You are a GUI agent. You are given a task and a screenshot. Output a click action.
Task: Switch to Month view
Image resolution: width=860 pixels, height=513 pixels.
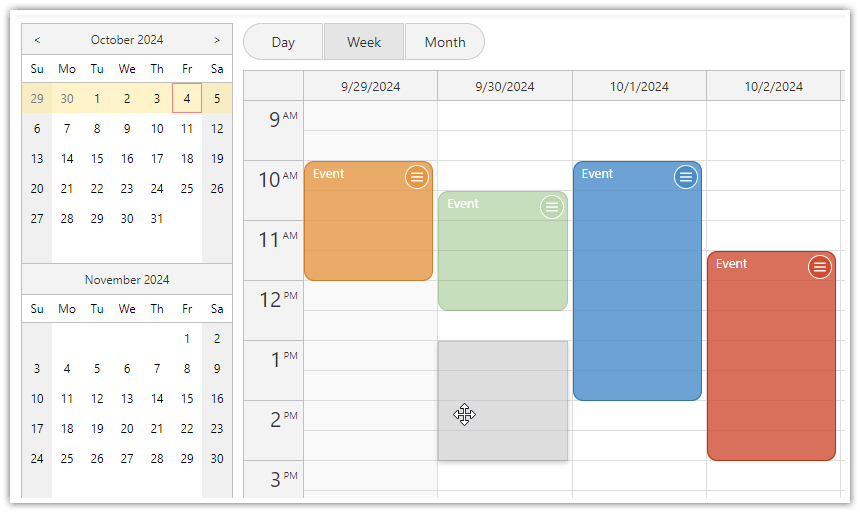(x=445, y=42)
